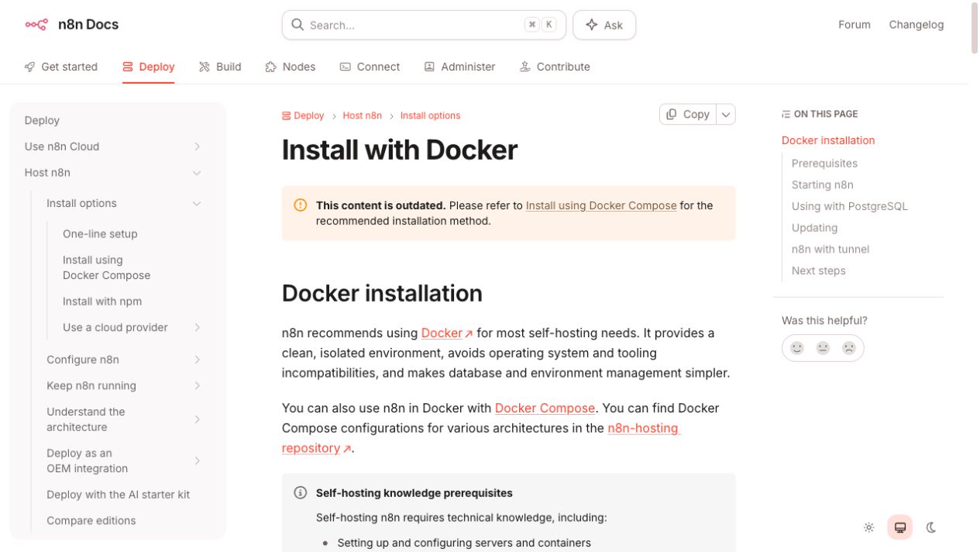Click the On This Page list icon
Viewport: 980px width, 552px height.
tap(786, 114)
